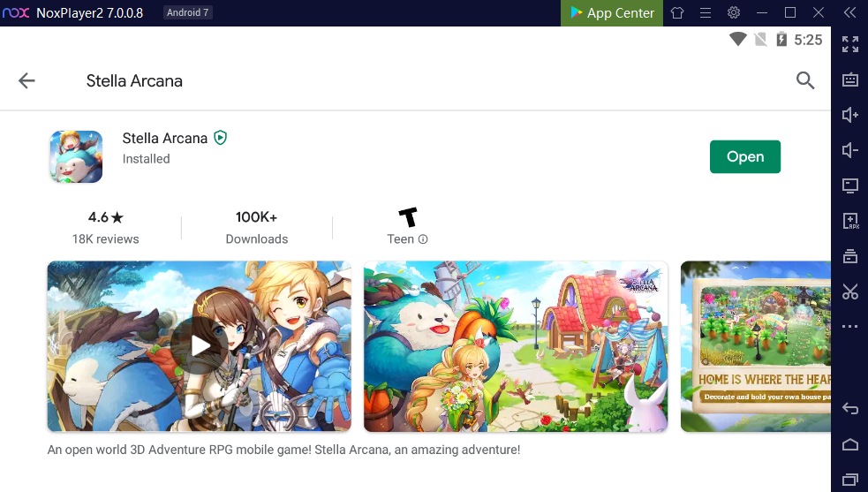Decrease the emulator volume

coord(850,150)
